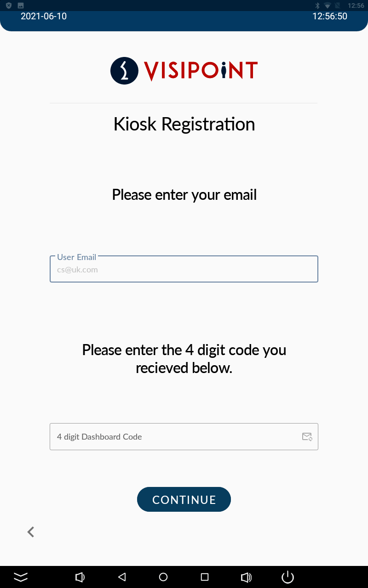Tap the shield notification icon
Screen dimensions: 368x588
(x=9, y=6)
